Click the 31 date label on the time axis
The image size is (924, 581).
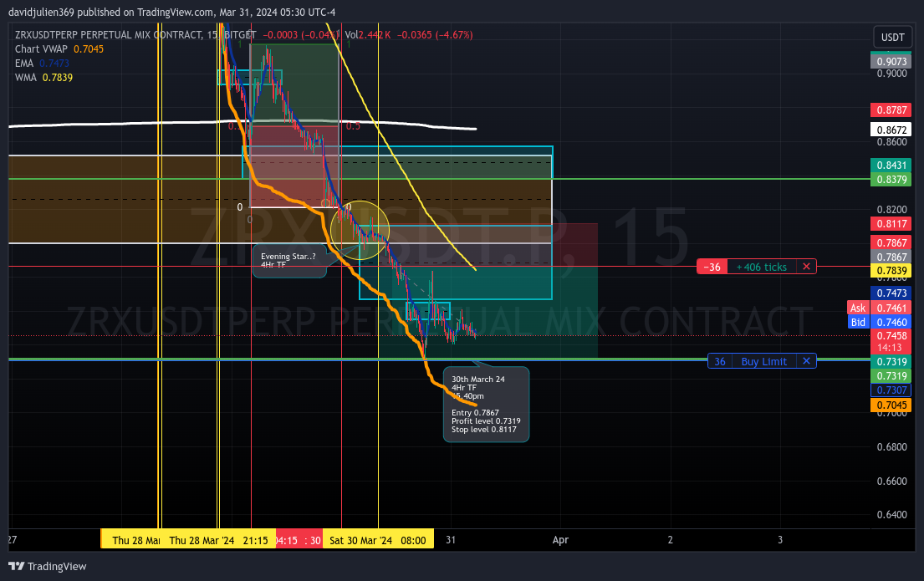tap(451, 540)
